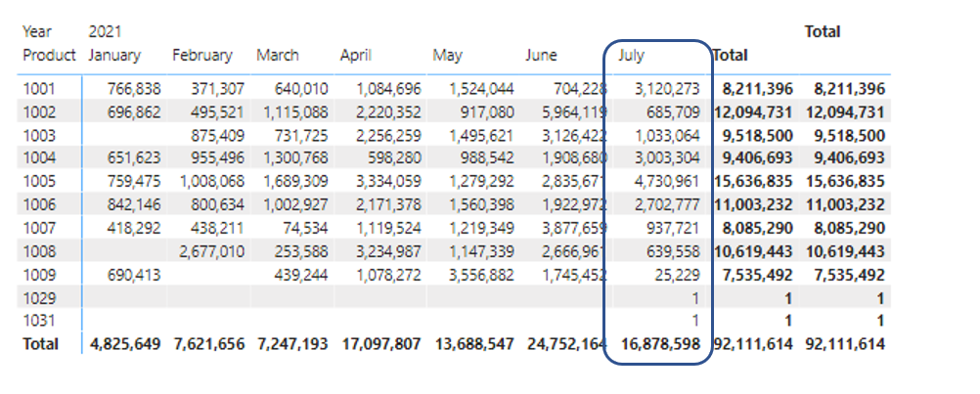Image resolution: width=980 pixels, height=394 pixels.
Task: Click the Year row header label
Action: (37, 31)
